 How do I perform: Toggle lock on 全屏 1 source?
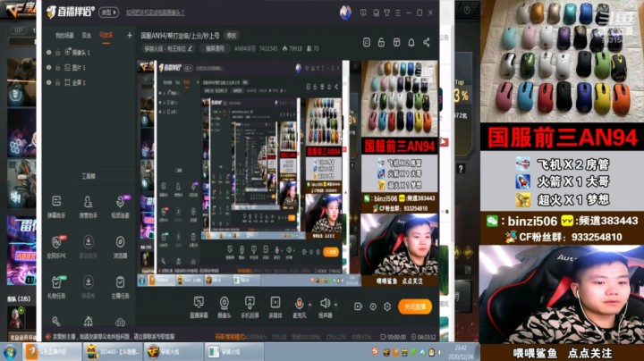click(58, 82)
